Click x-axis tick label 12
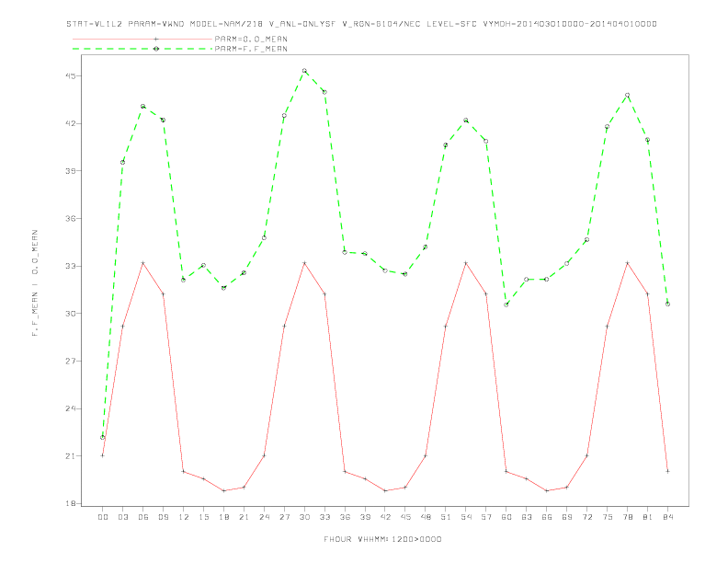The width and height of the screenshot is (728, 563). click(184, 517)
